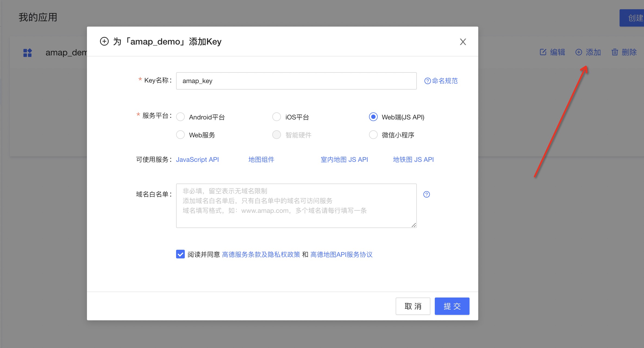Click into the 域名白名单 textarea

(296, 206)
